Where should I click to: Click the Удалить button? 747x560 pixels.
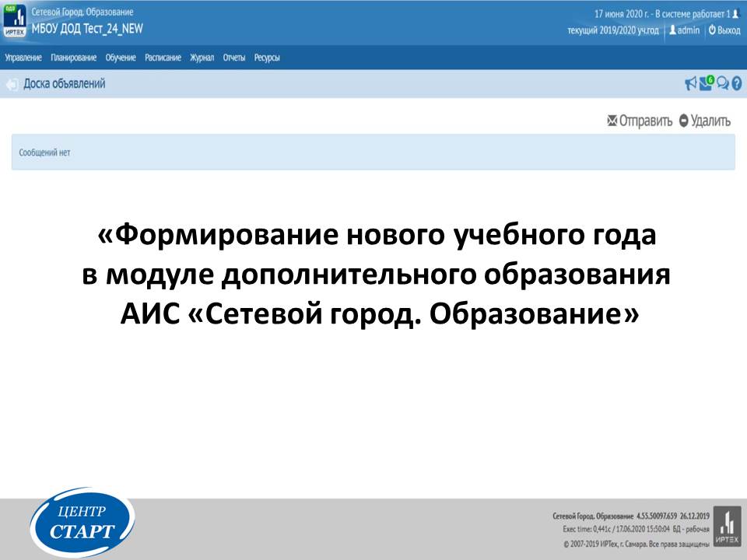pos(705,121)
